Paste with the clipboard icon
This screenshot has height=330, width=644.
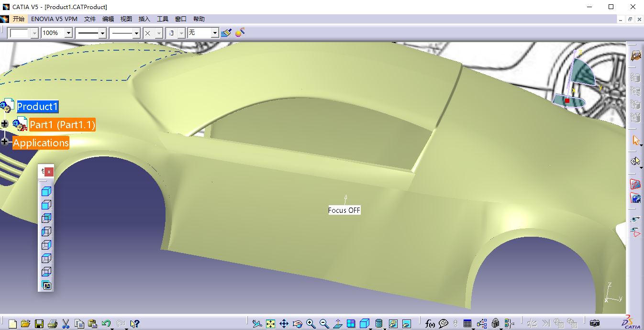click(x=93, y=324)
